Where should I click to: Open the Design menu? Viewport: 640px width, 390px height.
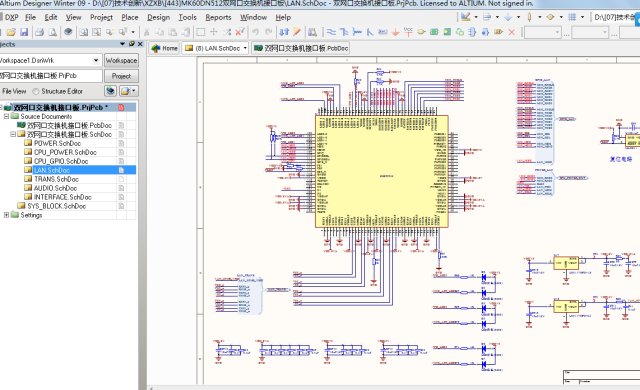(158, 17)
